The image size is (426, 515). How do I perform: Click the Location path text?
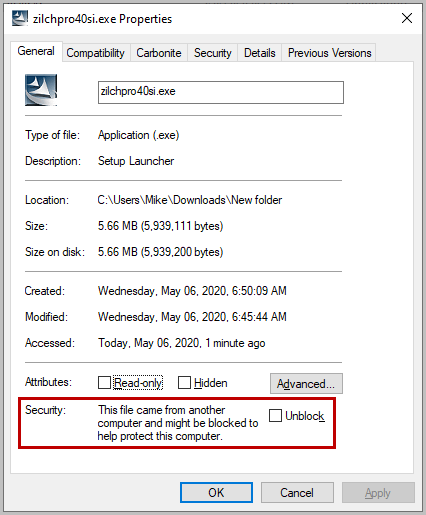(x=190, y=200)
